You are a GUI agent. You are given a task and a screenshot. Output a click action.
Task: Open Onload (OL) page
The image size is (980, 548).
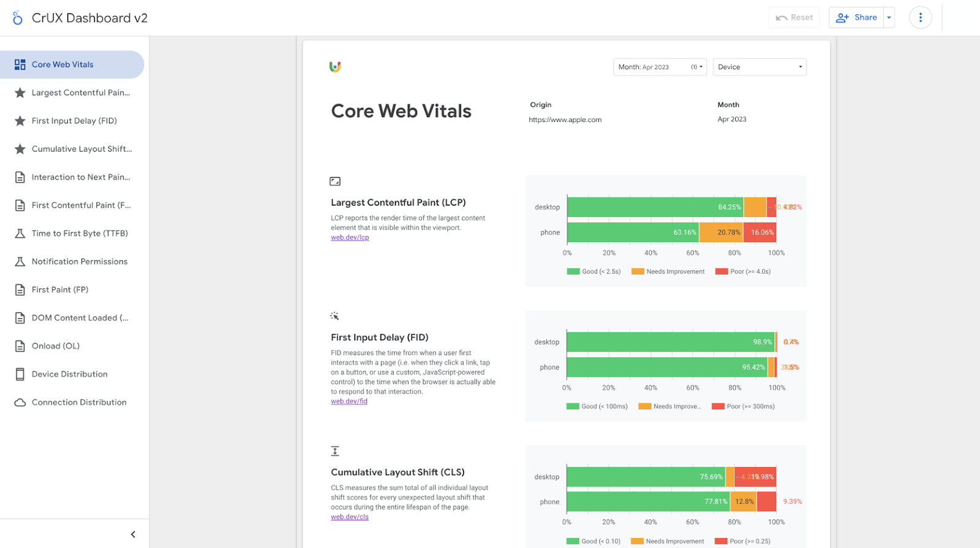point(72,346)
